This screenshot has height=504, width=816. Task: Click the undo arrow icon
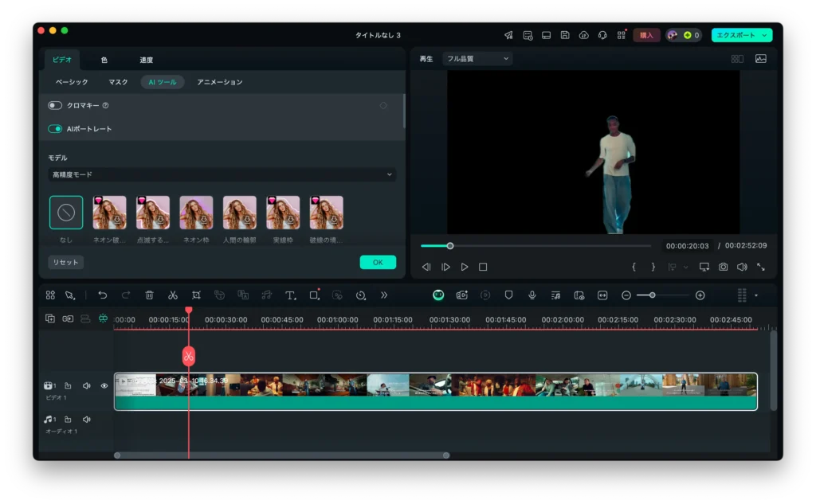[x=102, y=295]
